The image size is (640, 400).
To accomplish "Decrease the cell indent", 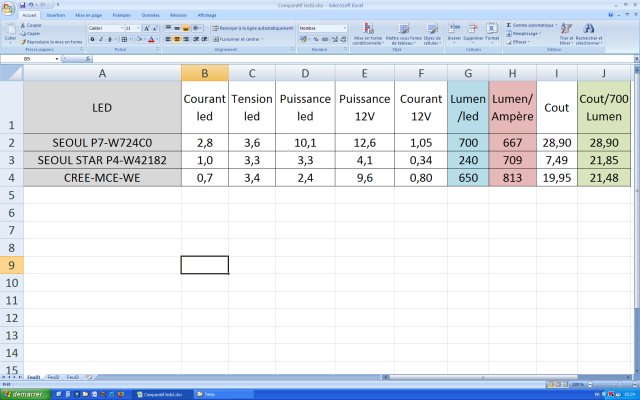I will coord(196,39).
